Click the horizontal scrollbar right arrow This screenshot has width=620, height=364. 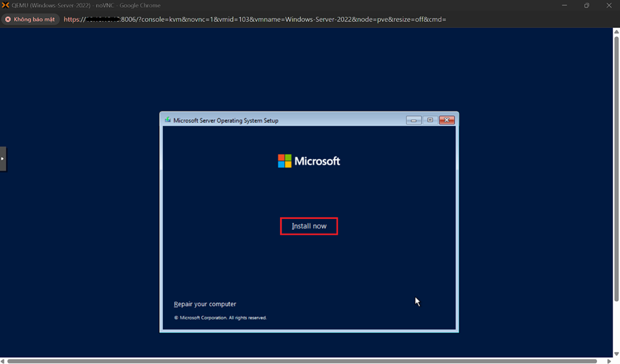(x=609, y=361)
